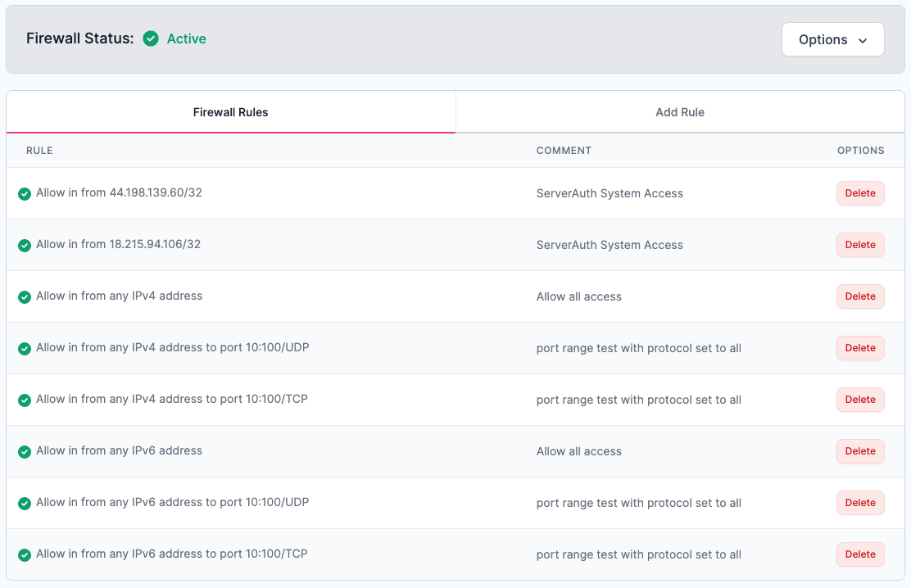Image resolution: width=911 pixels, height=588 pixels.
Task: Click rule text ending 'IPv4 address to port 10:100/UDP'
Action: coord(173,347)
